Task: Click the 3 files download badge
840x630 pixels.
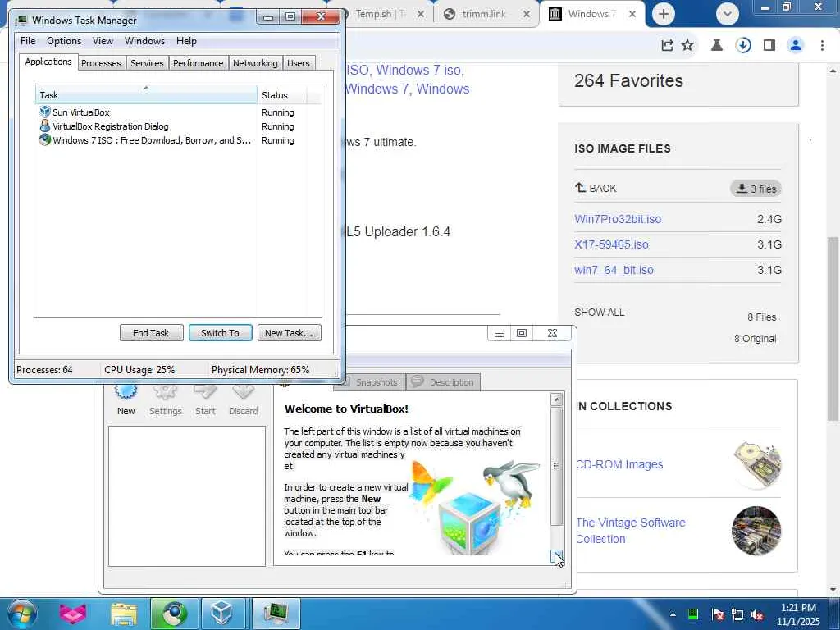Action: click(x=756, y=189)
